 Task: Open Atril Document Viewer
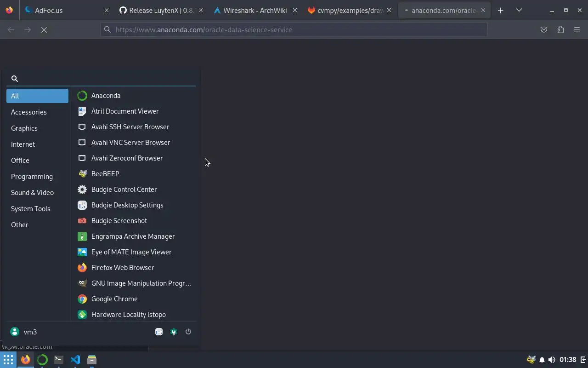pos(134,111)
